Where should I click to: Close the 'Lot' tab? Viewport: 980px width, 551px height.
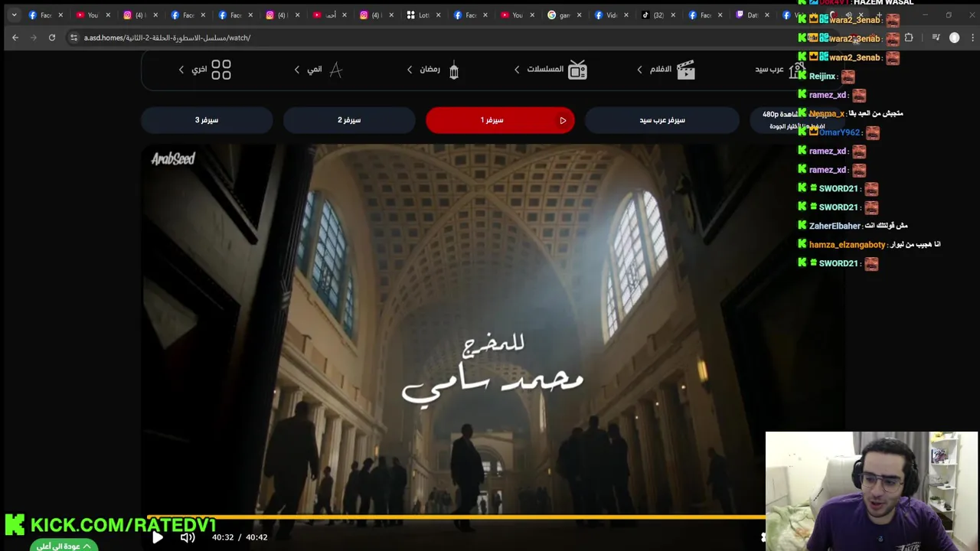[x=438, y=15]
